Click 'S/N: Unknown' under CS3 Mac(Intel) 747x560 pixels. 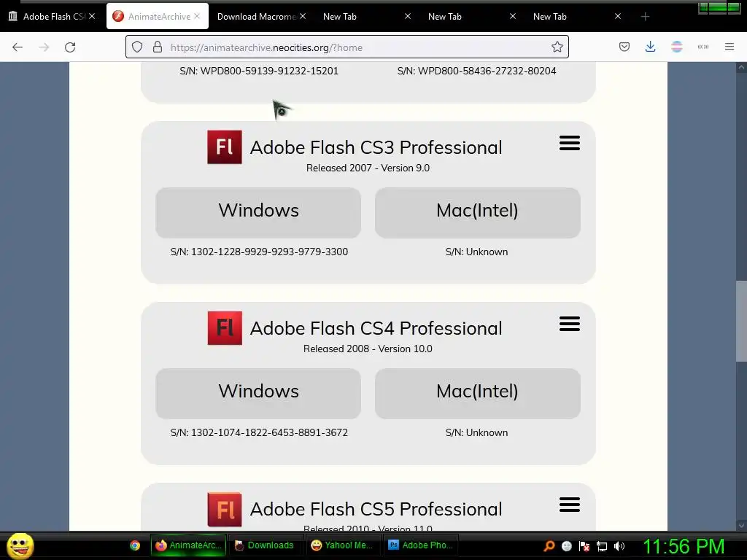click(476, 252)
